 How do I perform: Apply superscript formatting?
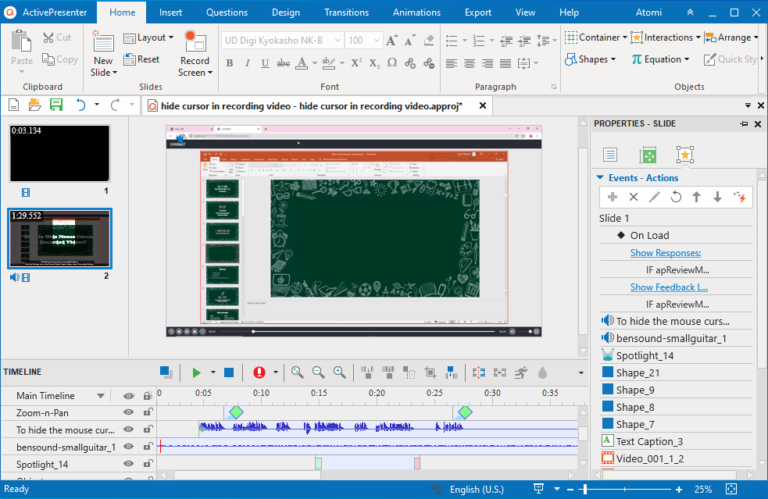click(357, 63)
